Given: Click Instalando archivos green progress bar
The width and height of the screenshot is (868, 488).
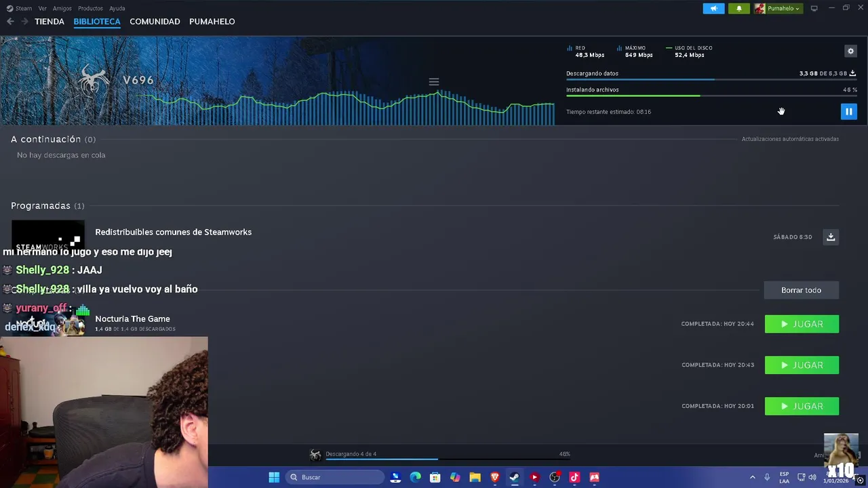Looking at the screenshot, I should pyautogui.click(x=711, y=96).
